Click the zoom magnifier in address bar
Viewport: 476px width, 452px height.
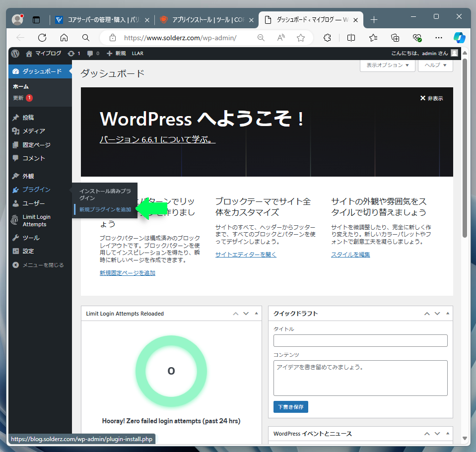tap(261, 38)
